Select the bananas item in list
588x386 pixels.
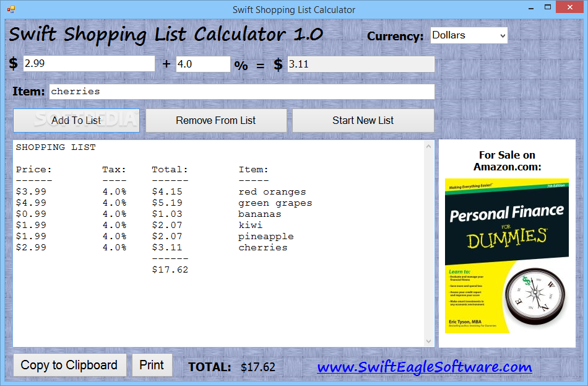click(x=260, y=214)
